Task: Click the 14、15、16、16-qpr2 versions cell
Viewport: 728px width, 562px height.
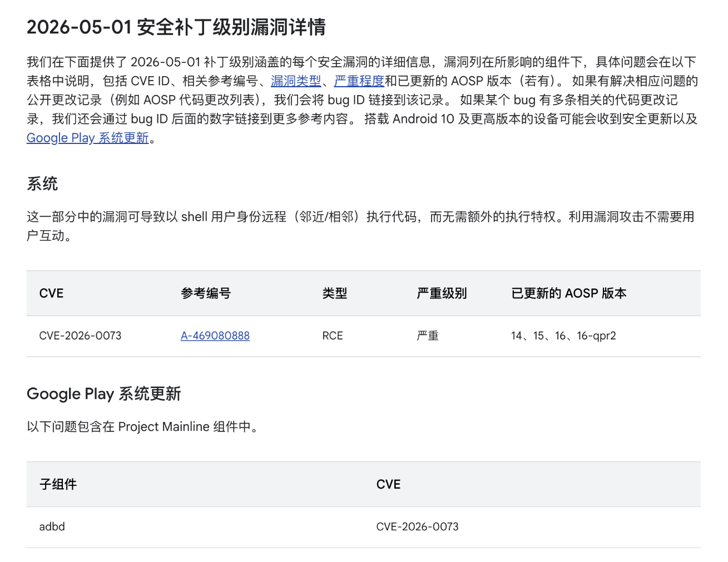Action: [563, 336]
